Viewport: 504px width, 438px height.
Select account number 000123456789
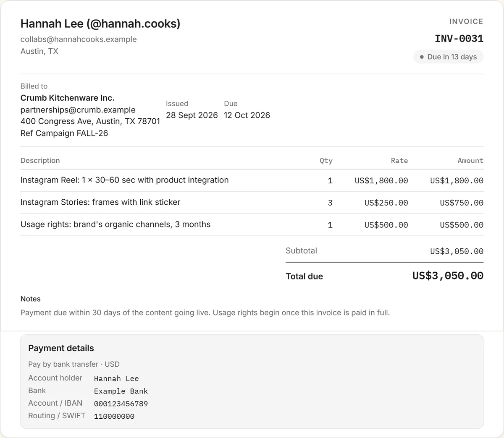coord(121,404)
